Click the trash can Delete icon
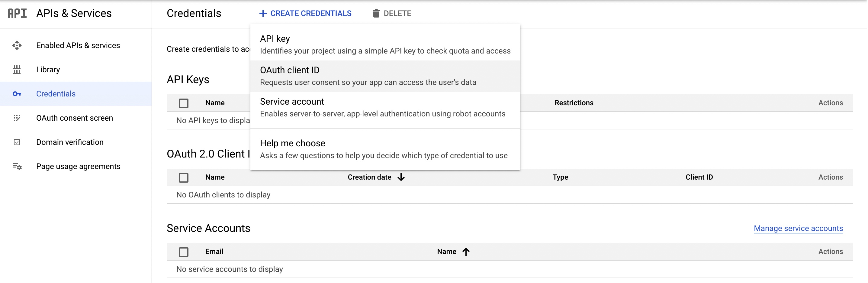The image size is (868, 283). [x=376, y=13]
